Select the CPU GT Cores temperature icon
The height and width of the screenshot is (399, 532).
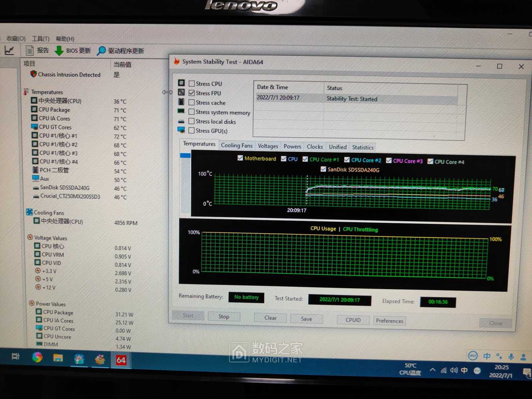point(35,126)
